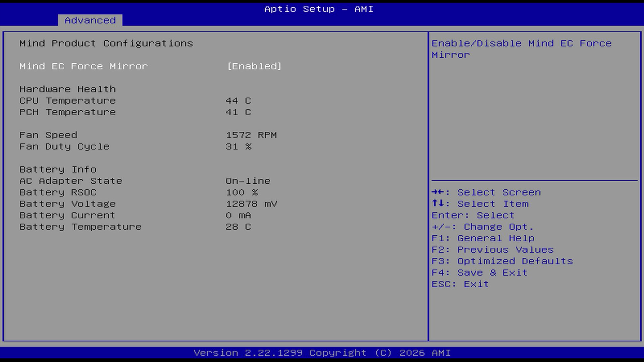Screen dimensions: 644x362
Task: Click the Battery Voltage 12878 mV value
Action: (251, 204)
